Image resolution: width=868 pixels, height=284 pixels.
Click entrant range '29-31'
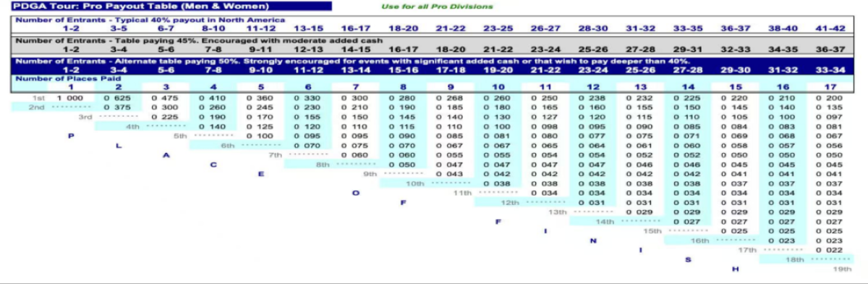pos(687,49)
